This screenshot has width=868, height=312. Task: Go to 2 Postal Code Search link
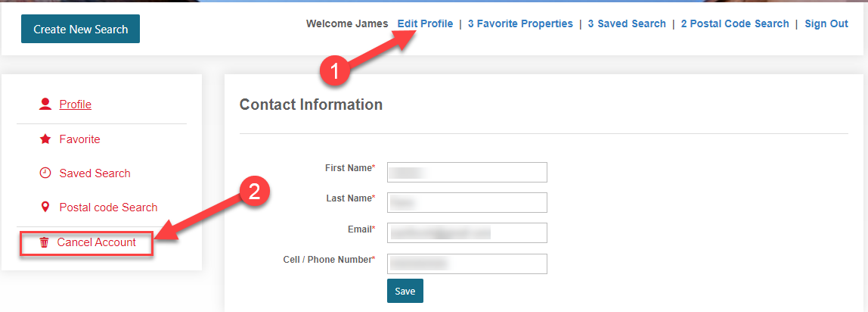[734, 23]
